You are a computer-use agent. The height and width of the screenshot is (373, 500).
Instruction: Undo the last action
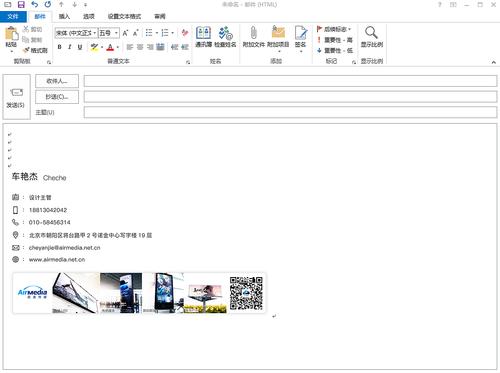click(x=34, y=5)
